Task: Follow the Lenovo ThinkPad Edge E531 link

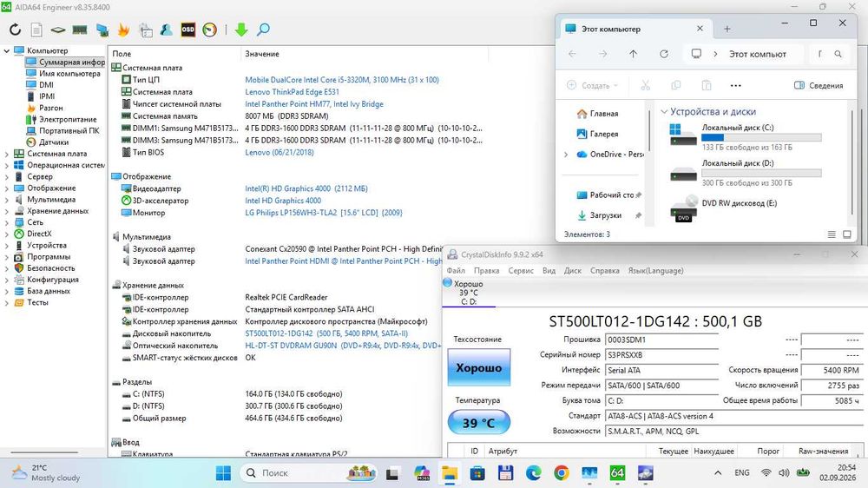Action: click(x=292, y=92)
